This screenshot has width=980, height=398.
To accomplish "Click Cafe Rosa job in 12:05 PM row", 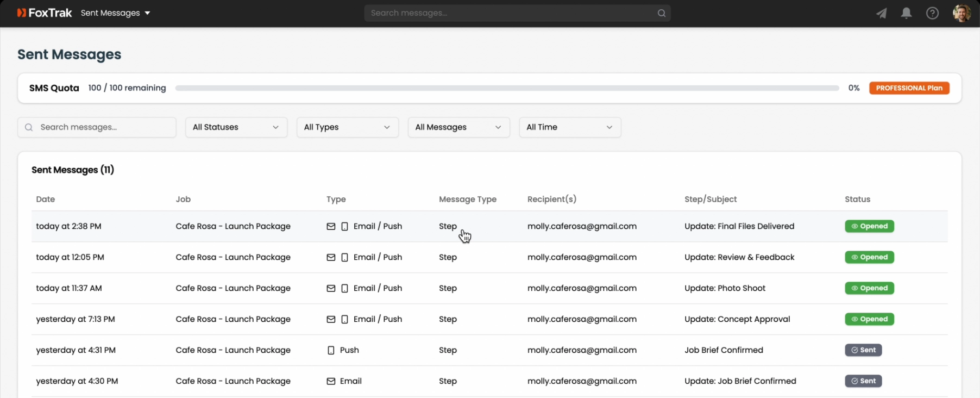I will coord(233,257).
